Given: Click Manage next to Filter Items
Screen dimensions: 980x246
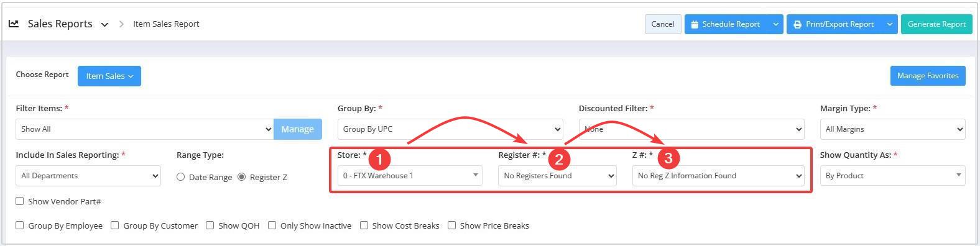Looking at the screenshot, I should pos(297,129).
